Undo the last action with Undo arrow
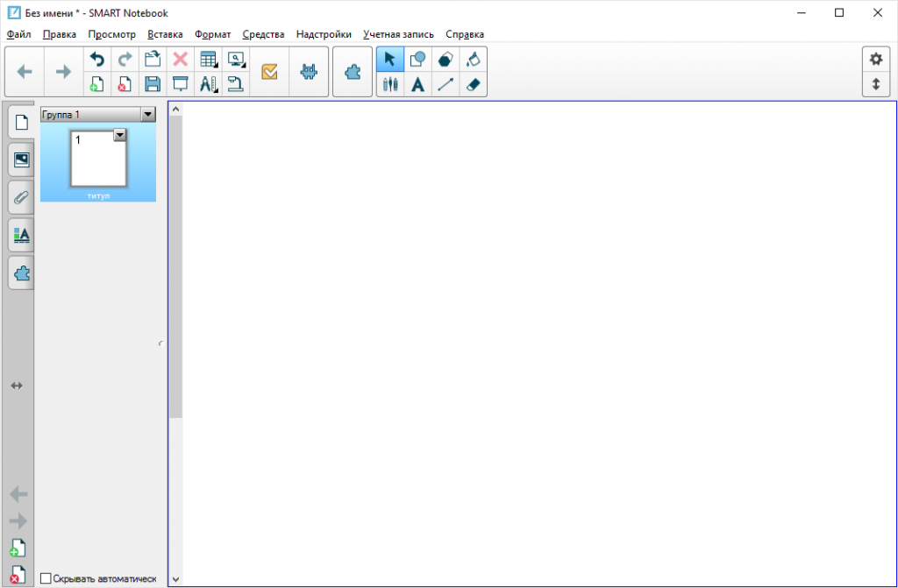Screen dimensions: 898x588 pos(97,60)
